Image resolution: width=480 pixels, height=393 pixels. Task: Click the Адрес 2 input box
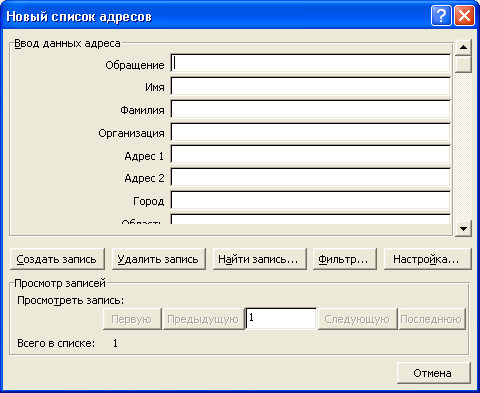(310, 178)
